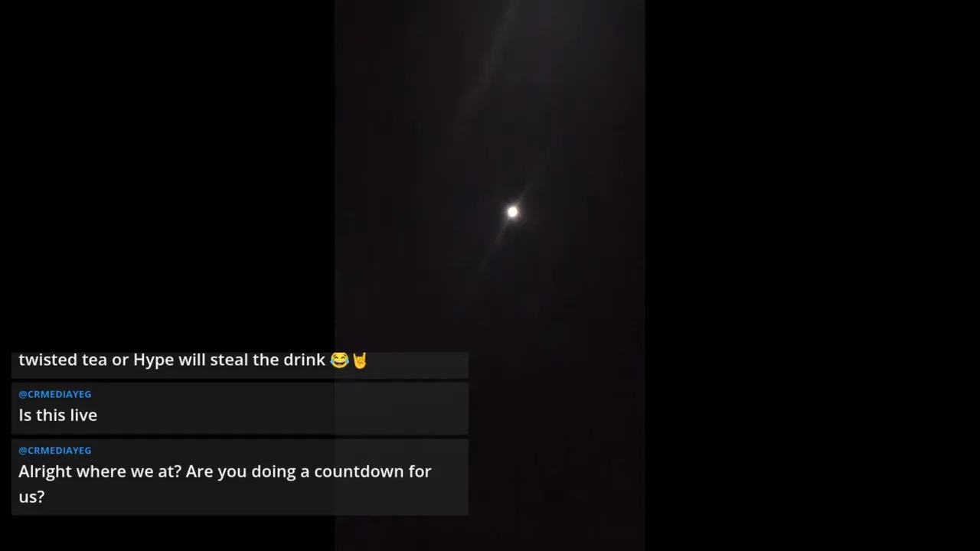Click the word "live" in the middle message

point(83,415)
